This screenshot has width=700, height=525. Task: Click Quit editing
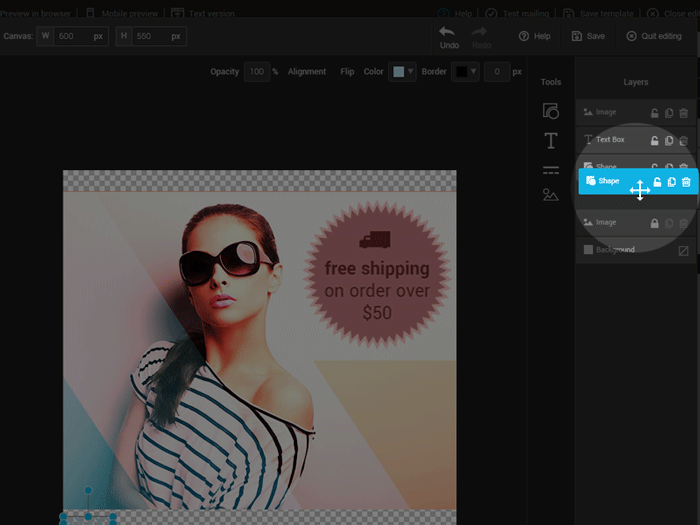pos(655,36)
